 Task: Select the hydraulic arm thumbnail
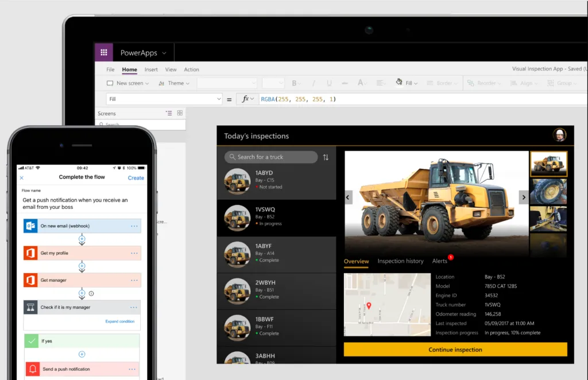click(x=548, y=219)
